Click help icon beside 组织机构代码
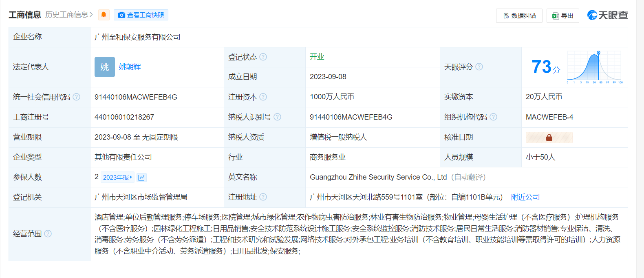 pyautogui.click(x=494, y=117)
